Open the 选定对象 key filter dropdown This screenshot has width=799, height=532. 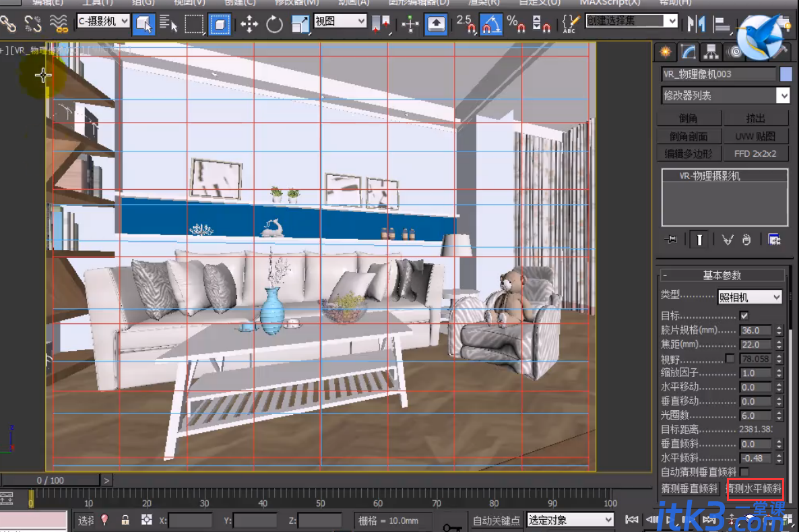(570, 520)
